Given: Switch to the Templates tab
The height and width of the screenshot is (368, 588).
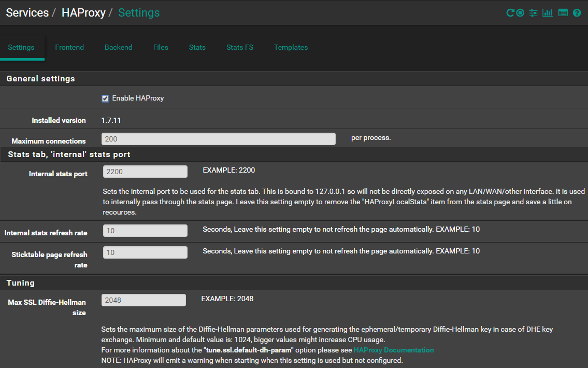Looking at the screenshot, I should coord(291,47).
